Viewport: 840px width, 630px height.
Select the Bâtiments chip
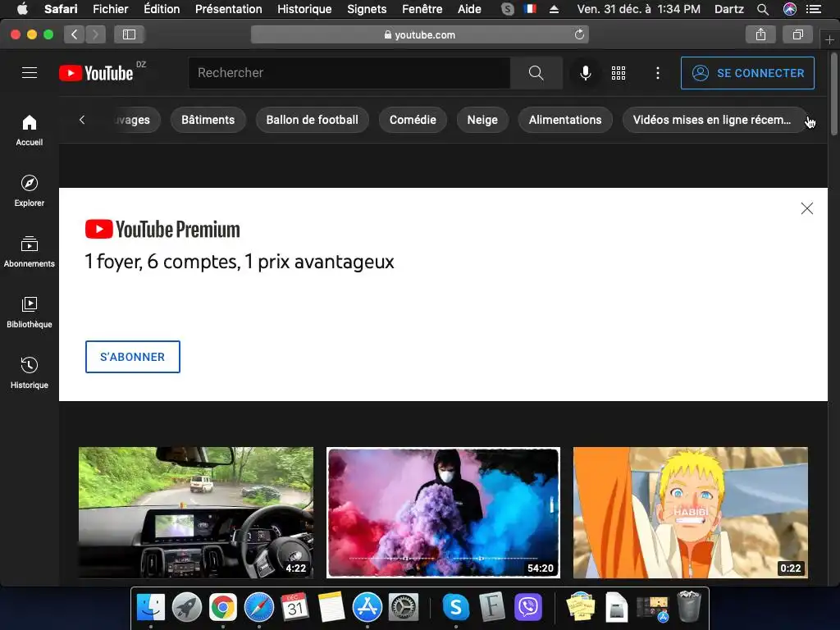point(208,120)
